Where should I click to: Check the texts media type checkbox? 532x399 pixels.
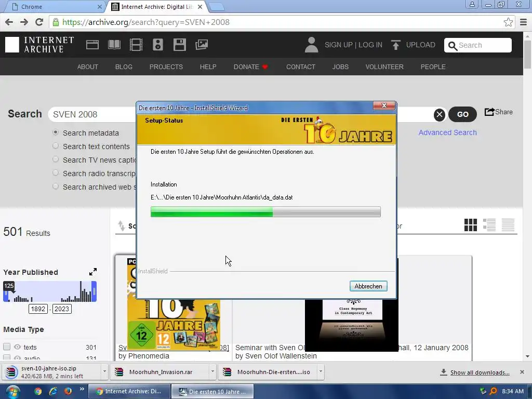tap(7, 347)
